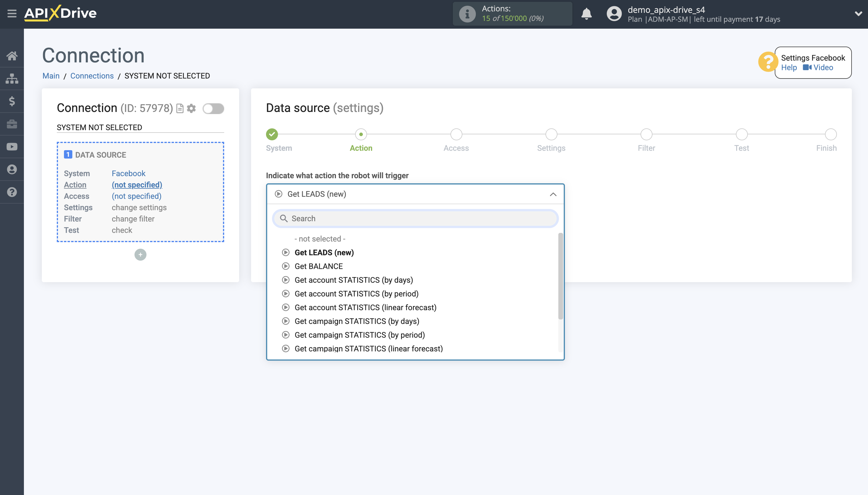Viewport: 868px width, 495px height.
Task: Click the help question-mark icon in sidebar
Action: [12, 192]
